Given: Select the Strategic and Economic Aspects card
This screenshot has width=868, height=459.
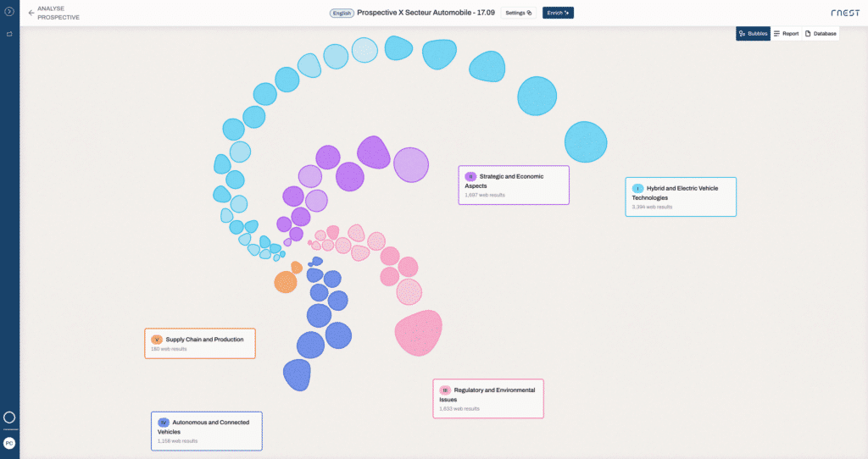Looking at the screenshot, I should point(514,185).
